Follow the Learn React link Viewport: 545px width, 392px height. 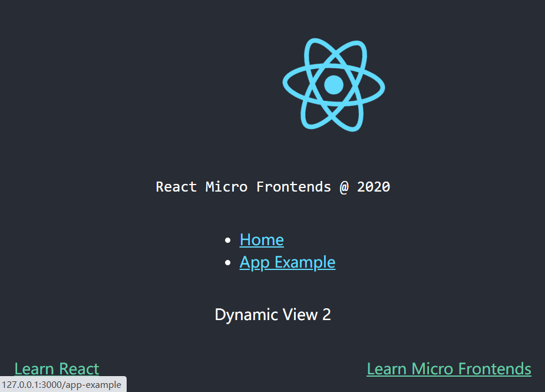57,368
